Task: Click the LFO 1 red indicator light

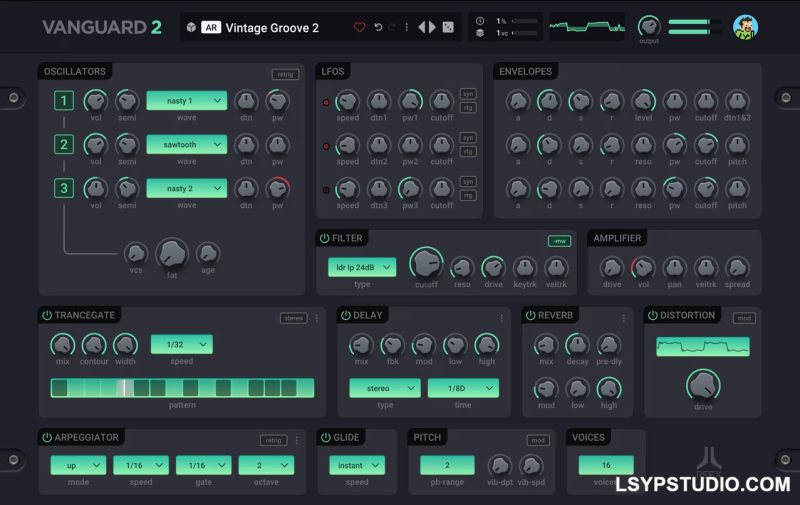Action: click(326, 103)
